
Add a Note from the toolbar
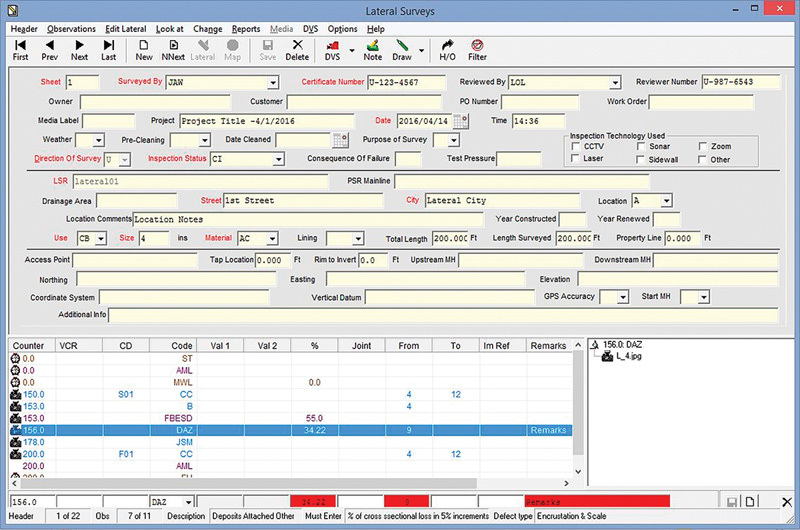[x=373, y=50]
